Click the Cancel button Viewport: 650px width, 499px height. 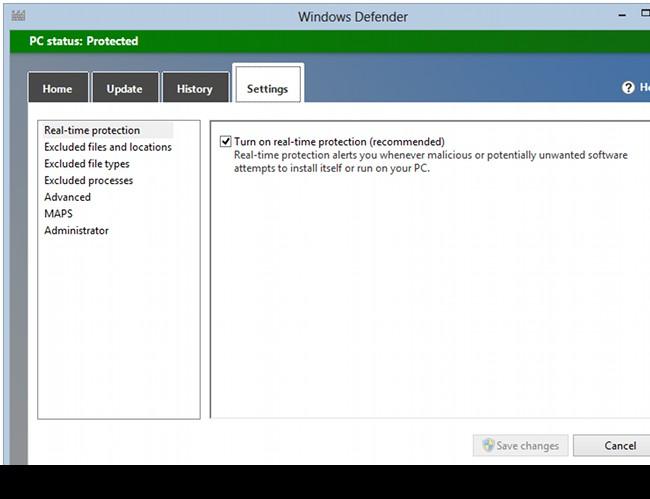click(612, 446)
